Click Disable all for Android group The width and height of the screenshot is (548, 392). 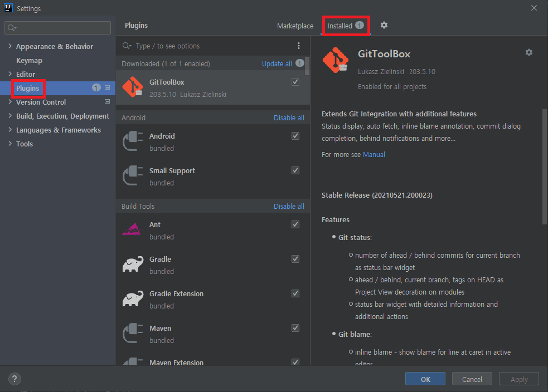(x=289, y=117)
